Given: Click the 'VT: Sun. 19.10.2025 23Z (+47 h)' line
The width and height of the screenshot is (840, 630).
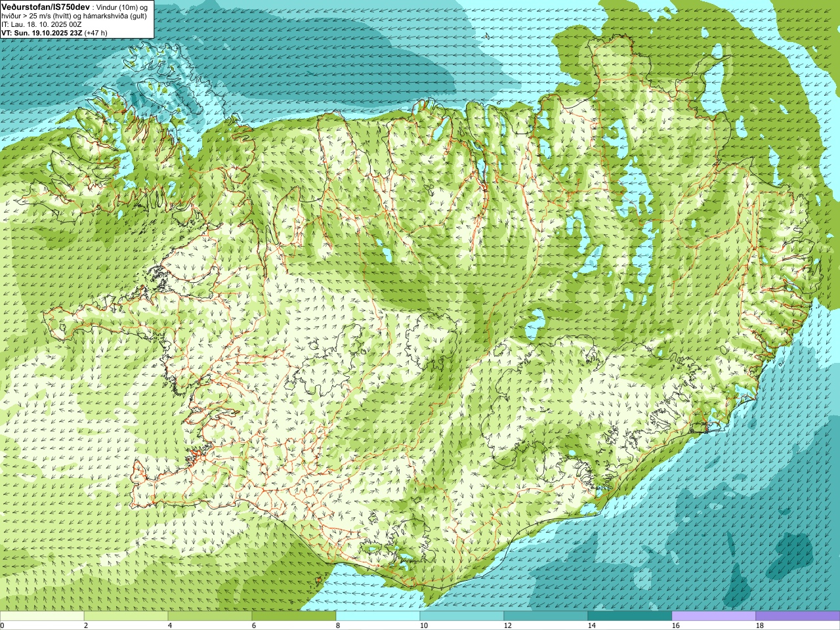Looking at the screenshot, I should (54, 33).
